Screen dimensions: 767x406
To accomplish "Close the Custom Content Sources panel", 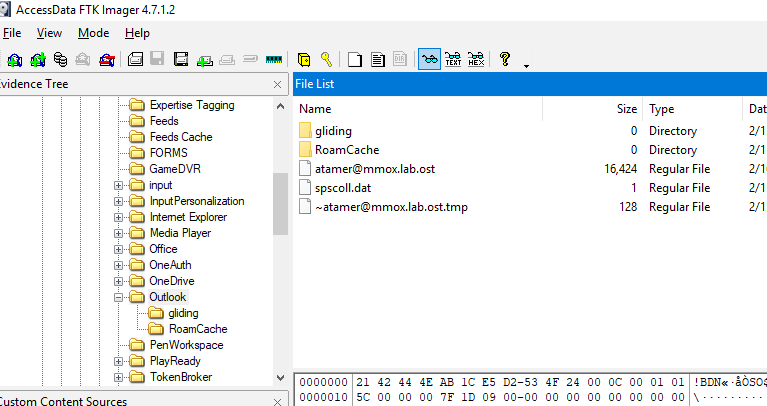I will tap(277, 402).
